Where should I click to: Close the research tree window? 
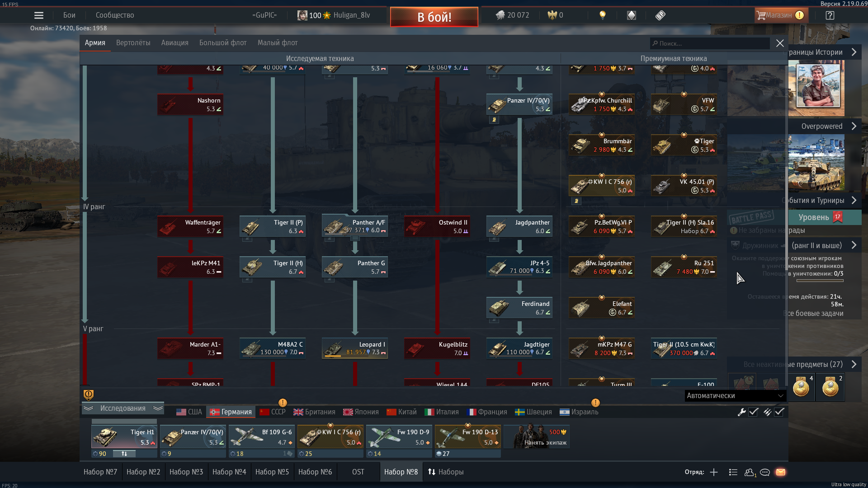pos(780,43)
